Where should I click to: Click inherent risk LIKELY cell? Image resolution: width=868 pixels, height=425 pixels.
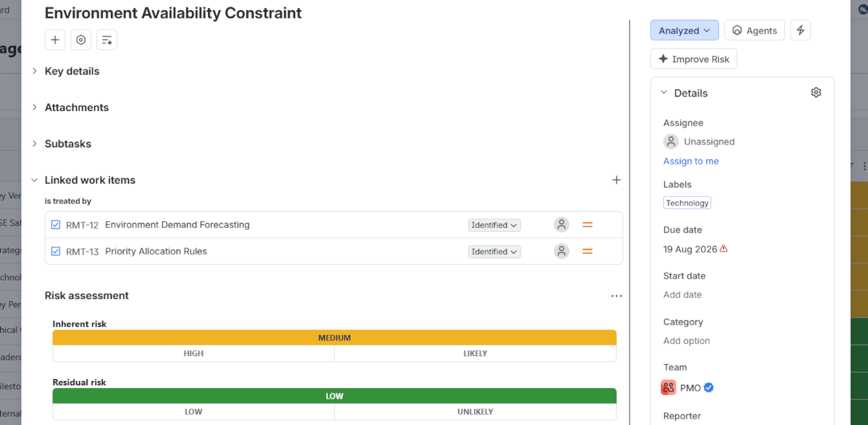(x=475, y=353)
